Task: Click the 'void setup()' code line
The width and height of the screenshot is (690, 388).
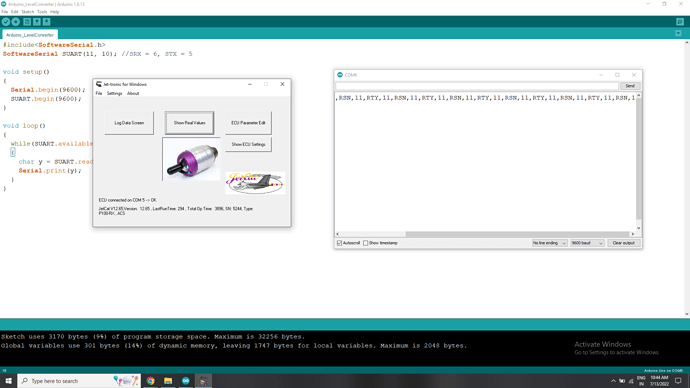Action: pyautogui.click(x=26, y=72)
